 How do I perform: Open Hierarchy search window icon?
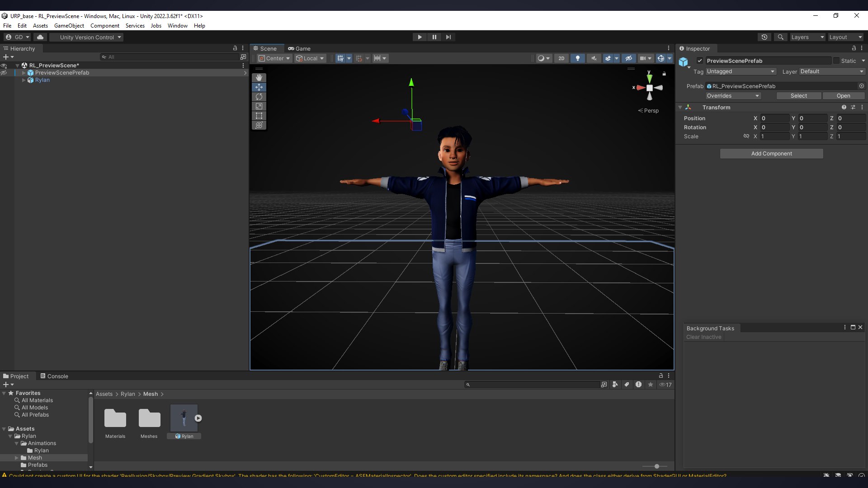point(243,57)
